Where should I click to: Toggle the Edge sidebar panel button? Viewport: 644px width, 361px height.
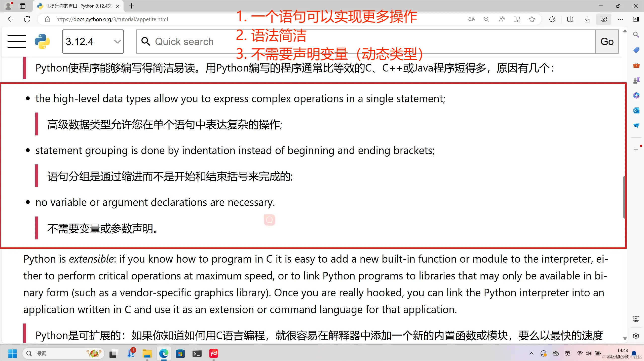[x=636, y=19]
